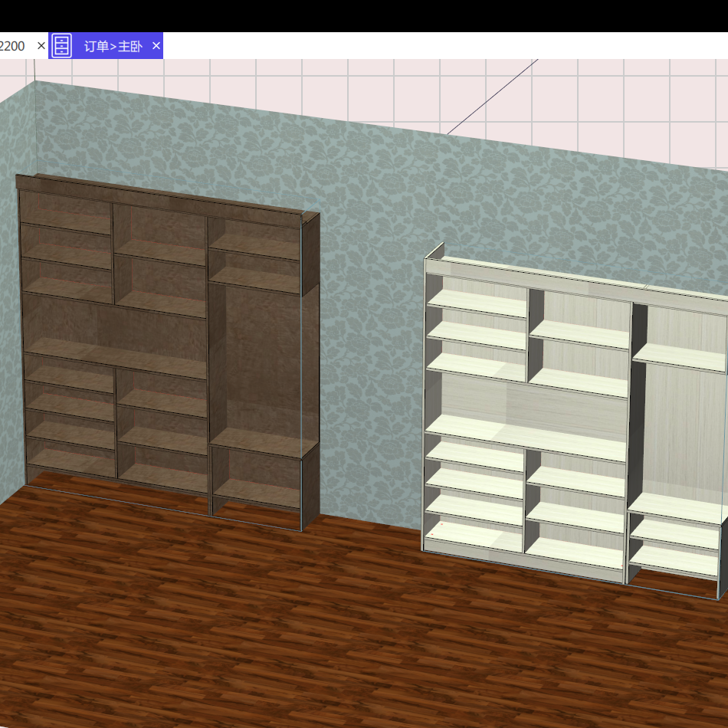Close the 订单>主卧 tab
Viewport: 728px width, 728px height.
pyautogui.click(x=156, y=46)
